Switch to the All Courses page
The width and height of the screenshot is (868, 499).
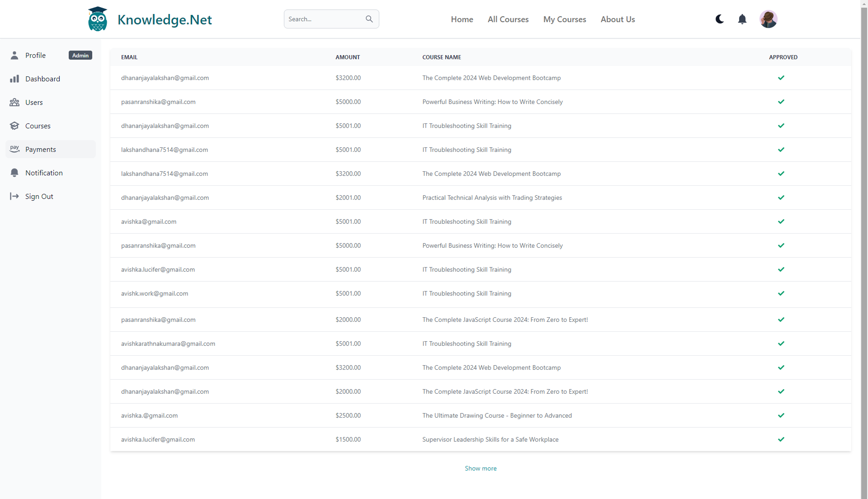(x=508, y=19)
